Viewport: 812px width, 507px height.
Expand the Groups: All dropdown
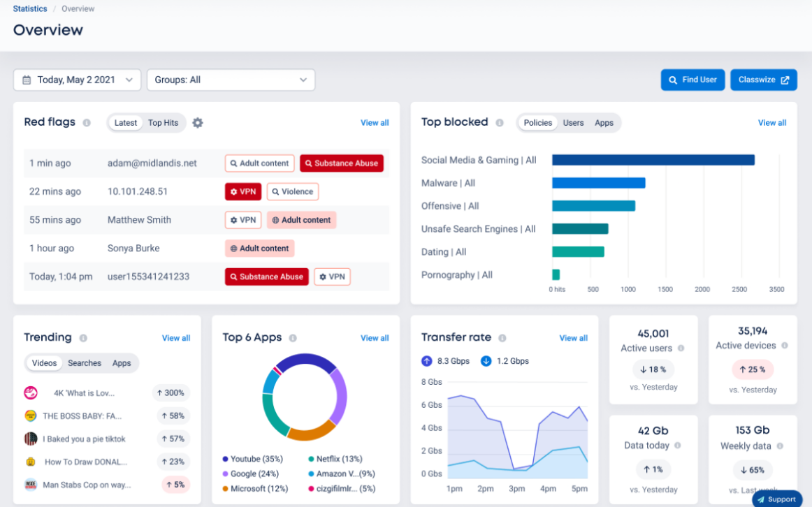231,80
